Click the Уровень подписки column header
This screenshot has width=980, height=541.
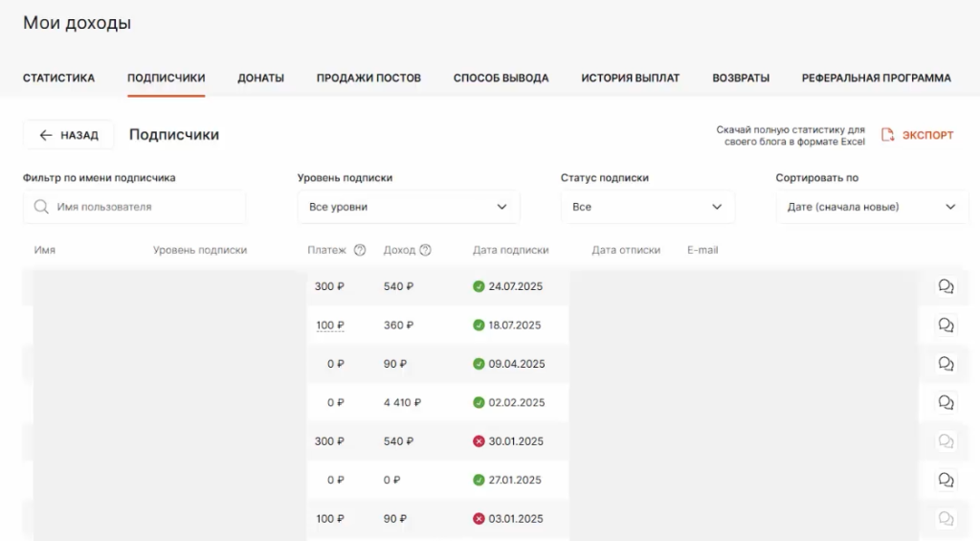[200, 250]
